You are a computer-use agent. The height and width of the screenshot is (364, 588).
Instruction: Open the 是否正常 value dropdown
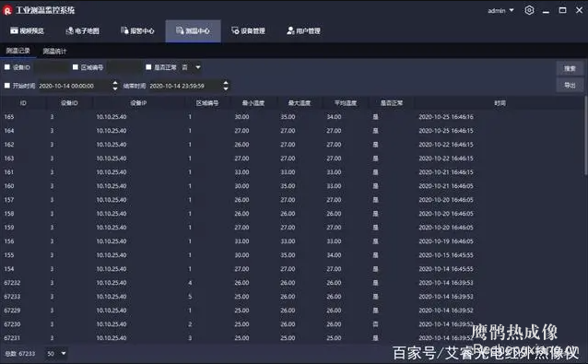pos(192,67)
